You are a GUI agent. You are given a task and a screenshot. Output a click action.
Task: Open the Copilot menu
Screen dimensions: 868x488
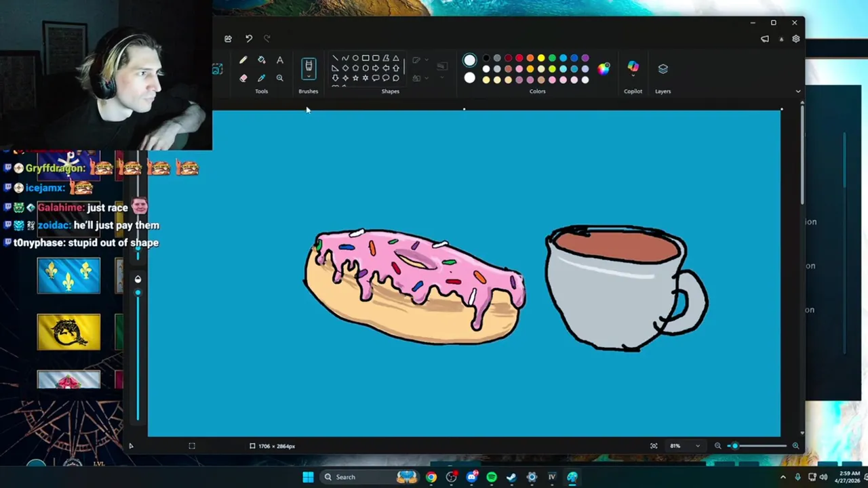click(633, 68)
